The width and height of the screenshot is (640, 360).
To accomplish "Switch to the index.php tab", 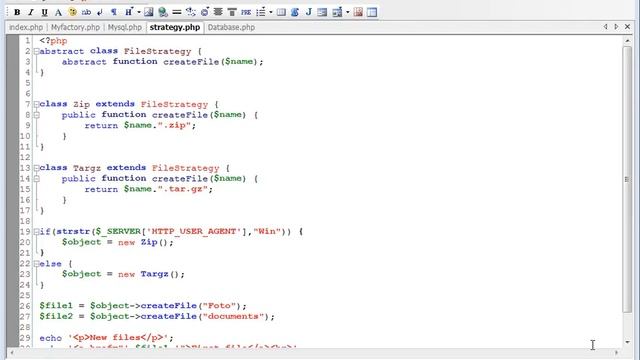I will pos(26,27).
